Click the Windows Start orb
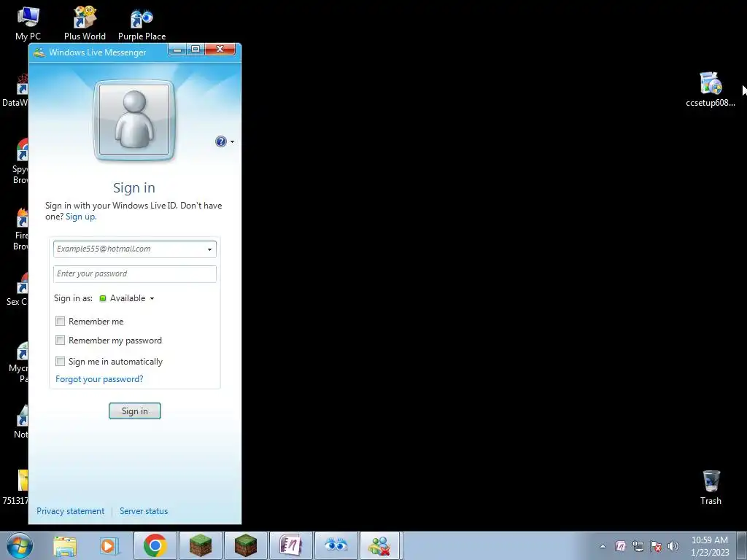The image size is (747, 560). point(20,545)
